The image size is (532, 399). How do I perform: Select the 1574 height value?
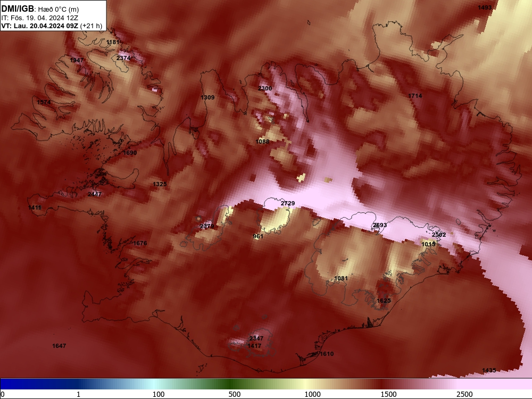coord(44,102)
